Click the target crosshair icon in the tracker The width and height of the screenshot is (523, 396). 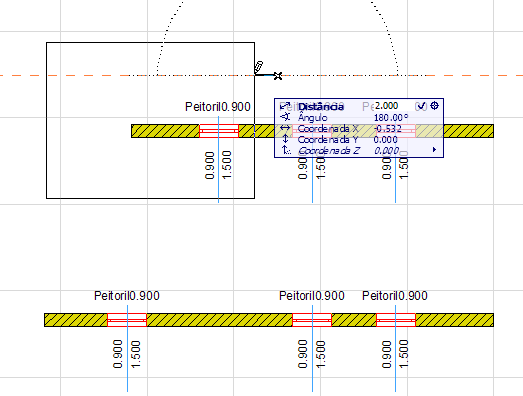coord(434,106)
